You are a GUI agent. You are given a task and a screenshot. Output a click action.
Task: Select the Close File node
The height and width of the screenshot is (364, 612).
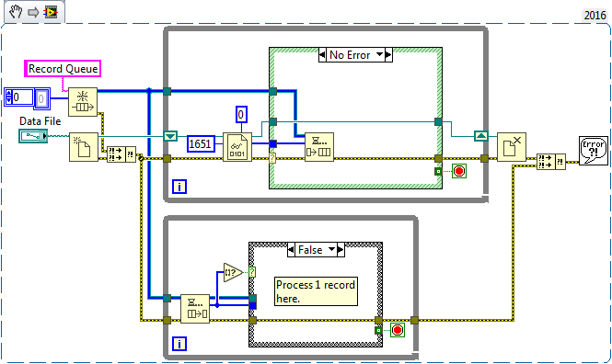[512, 147]
